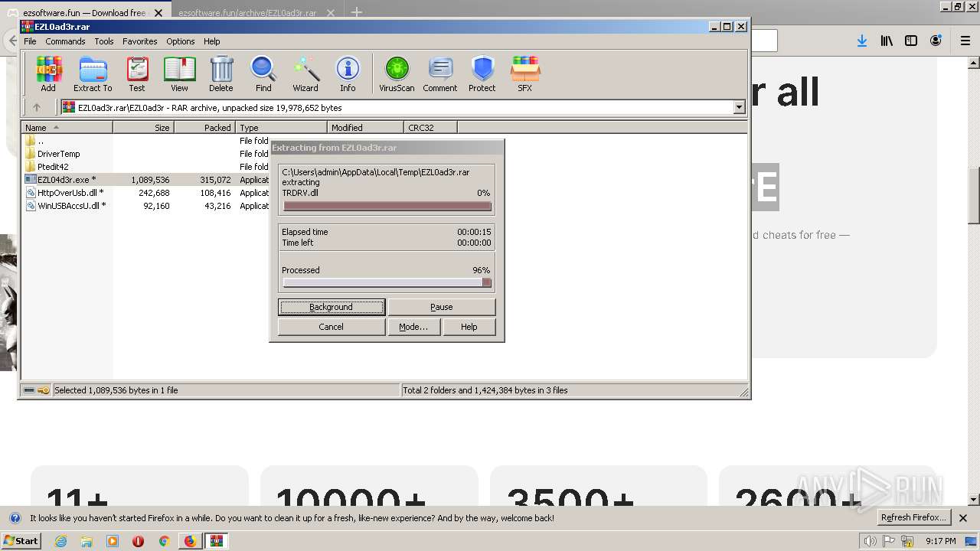Click the archive path address field
The height and width of the screenshot is (551, 980).
[397, 108]
